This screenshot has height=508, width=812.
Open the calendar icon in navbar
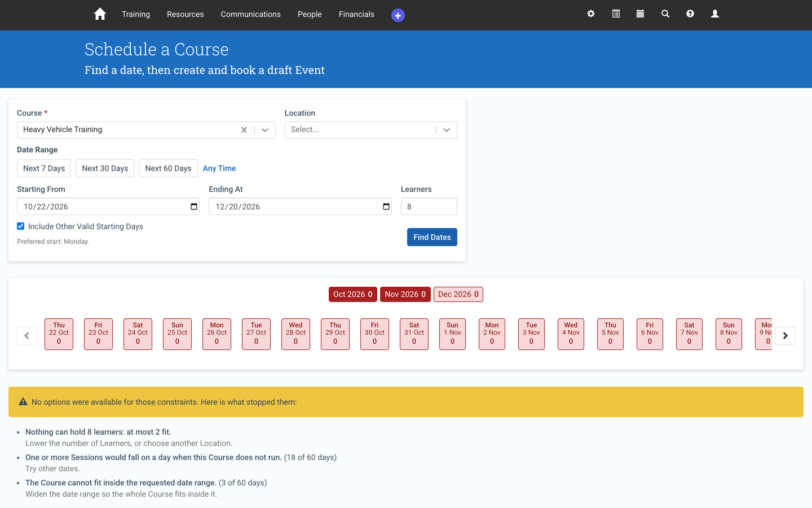640,14
